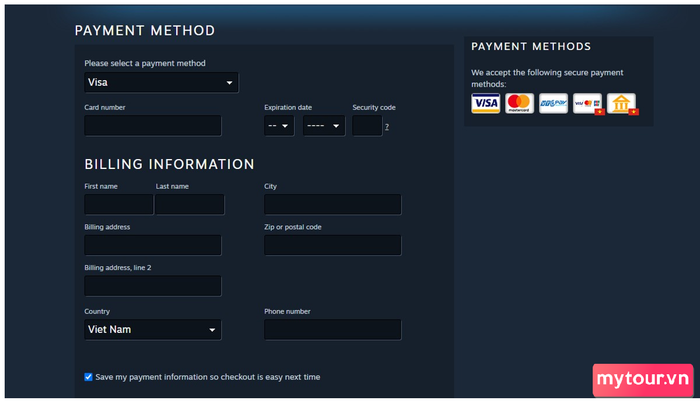Viewport: 700px width, 405px height.
Task: Focus the Zip or postal code field
Action: [x=333, y=245]
